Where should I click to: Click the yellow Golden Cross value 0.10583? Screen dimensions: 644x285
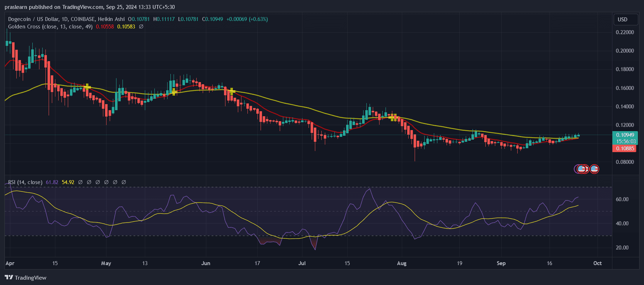[126, 27]
